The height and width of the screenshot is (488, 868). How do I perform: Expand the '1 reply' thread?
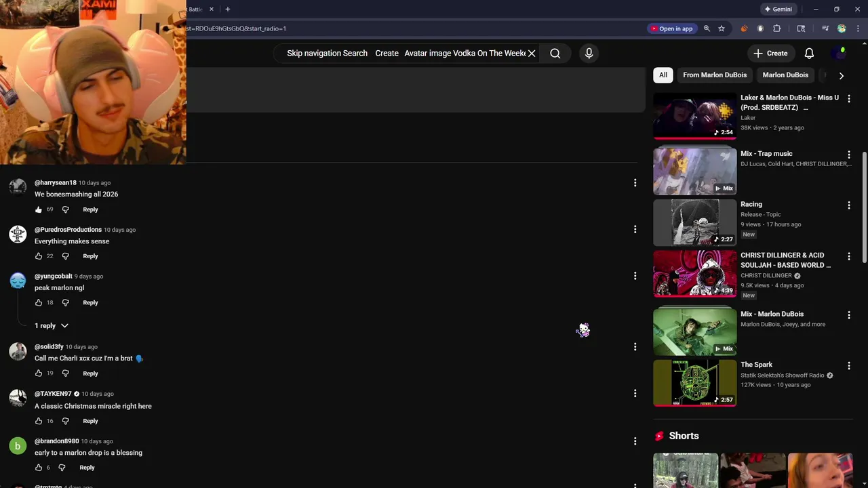52,326
